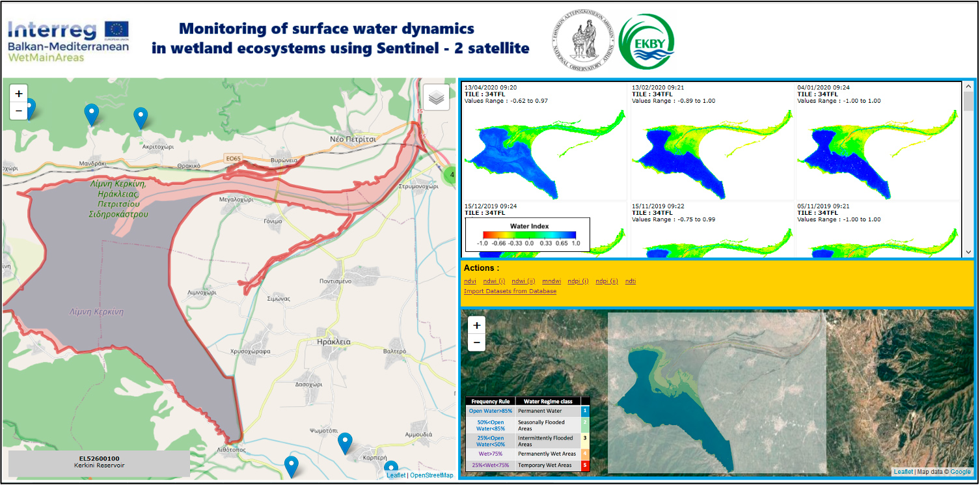Image resolution: width=980 pixels, height=485 pixels.
Task: Open the mndwi action link
Action: click(552, 281)
